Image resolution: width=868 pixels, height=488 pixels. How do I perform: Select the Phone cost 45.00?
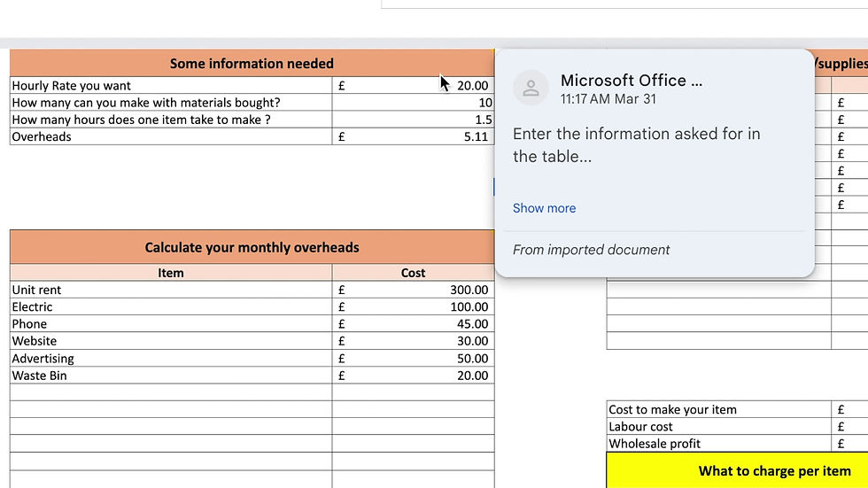click(x=413, y=323)
